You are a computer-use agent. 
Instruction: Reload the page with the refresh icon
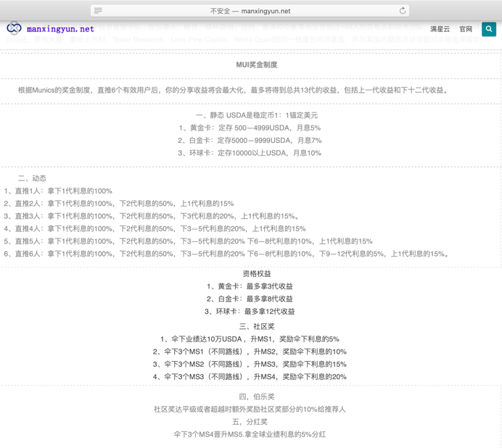403,11
